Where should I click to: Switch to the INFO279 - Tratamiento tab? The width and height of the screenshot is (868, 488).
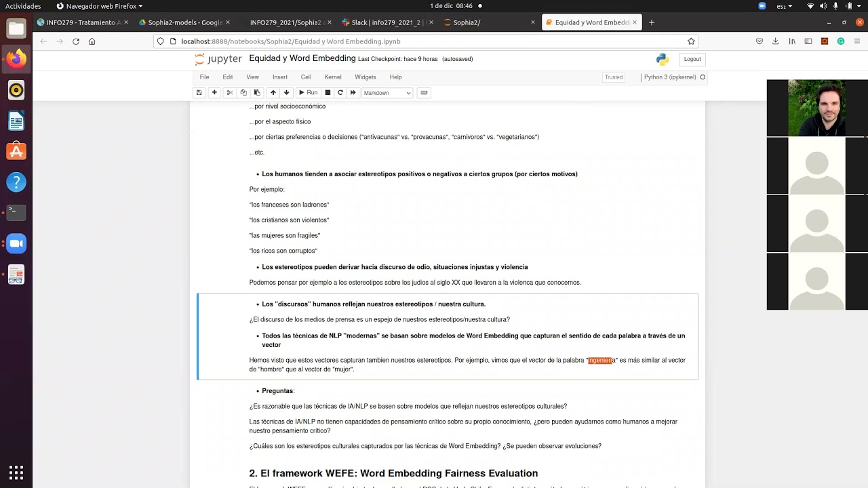81,22
